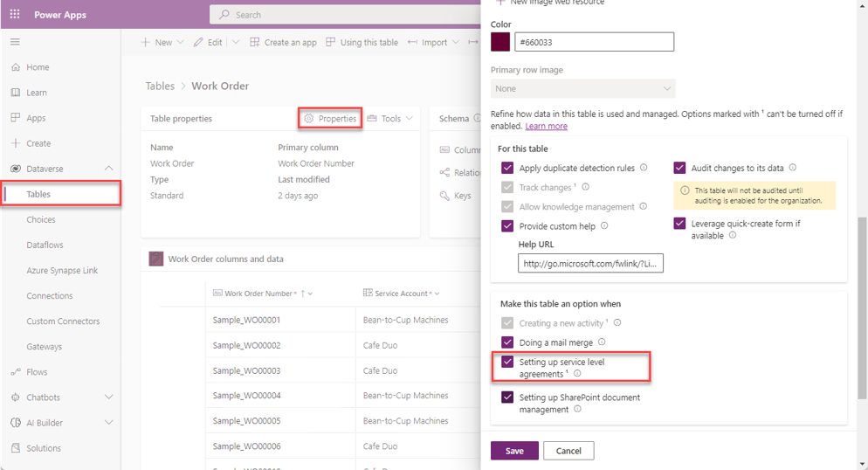Click the Chatbots icon in sidebar
Viewport: 868px width, 470px height.
point(16,397)
